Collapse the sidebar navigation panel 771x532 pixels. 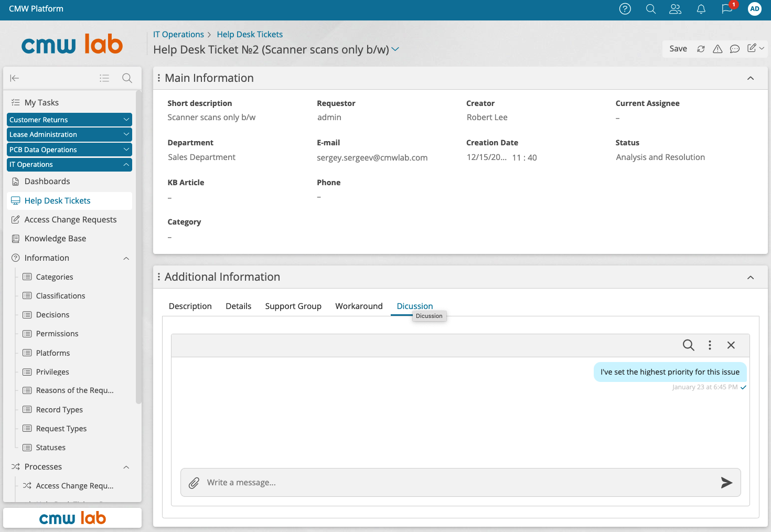[x=15, y=78]
